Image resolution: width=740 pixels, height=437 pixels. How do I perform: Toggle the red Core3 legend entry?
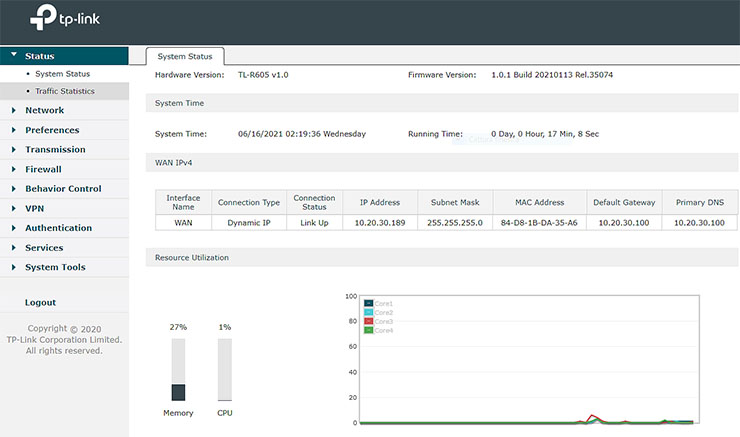pyautogui.click(x=369, y=321)
